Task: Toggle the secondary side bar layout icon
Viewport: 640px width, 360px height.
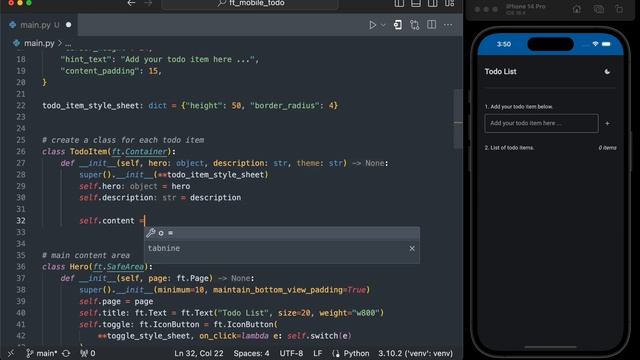Action: point(433,4)
